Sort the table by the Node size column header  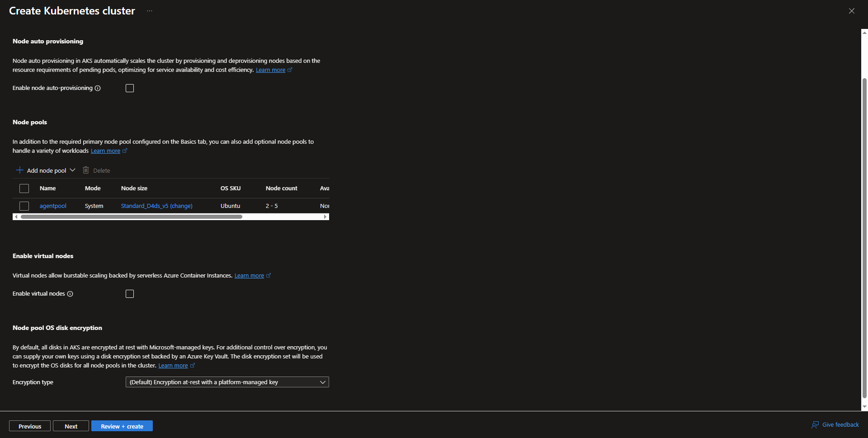point(134,188)
